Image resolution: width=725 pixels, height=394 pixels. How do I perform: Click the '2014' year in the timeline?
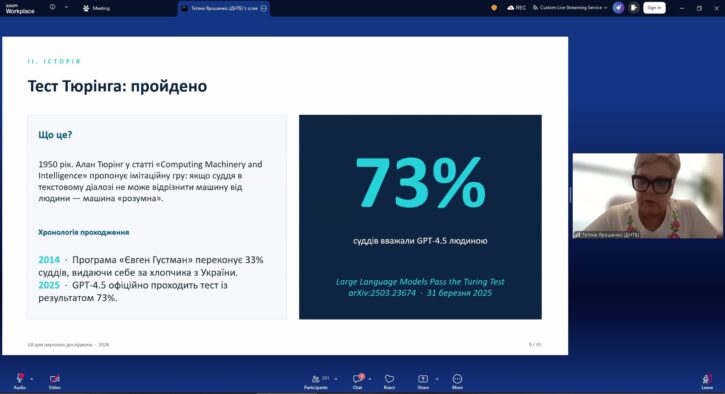coord(49,260)
